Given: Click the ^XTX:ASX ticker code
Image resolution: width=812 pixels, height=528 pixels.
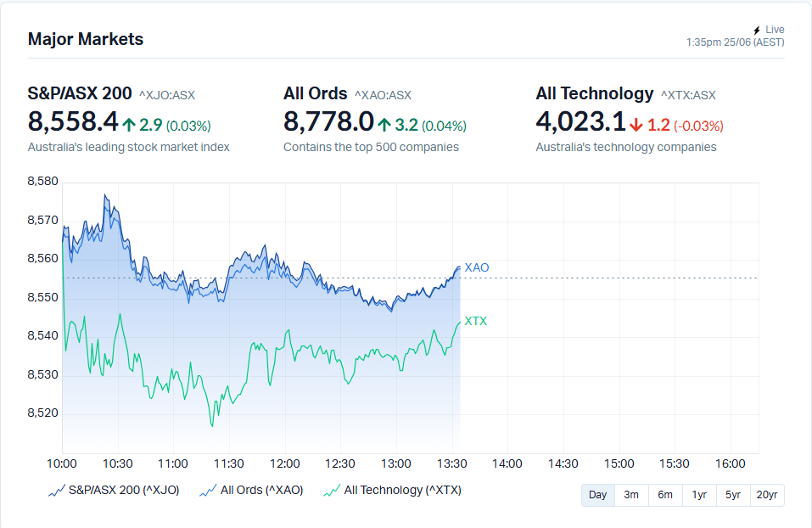Looking at the screenshot, I should (688, 95).
